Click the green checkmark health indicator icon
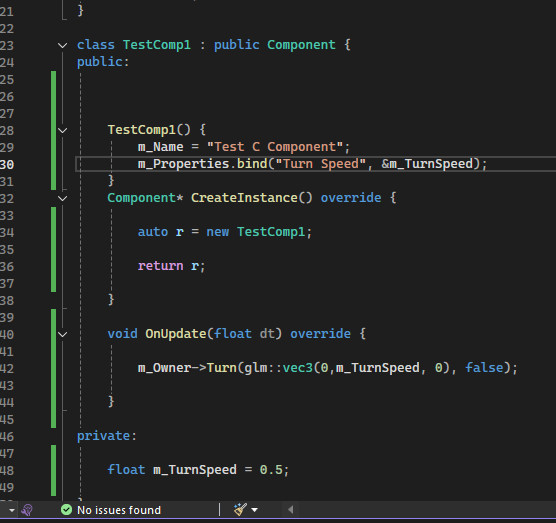556x523 pixels. 66,510
